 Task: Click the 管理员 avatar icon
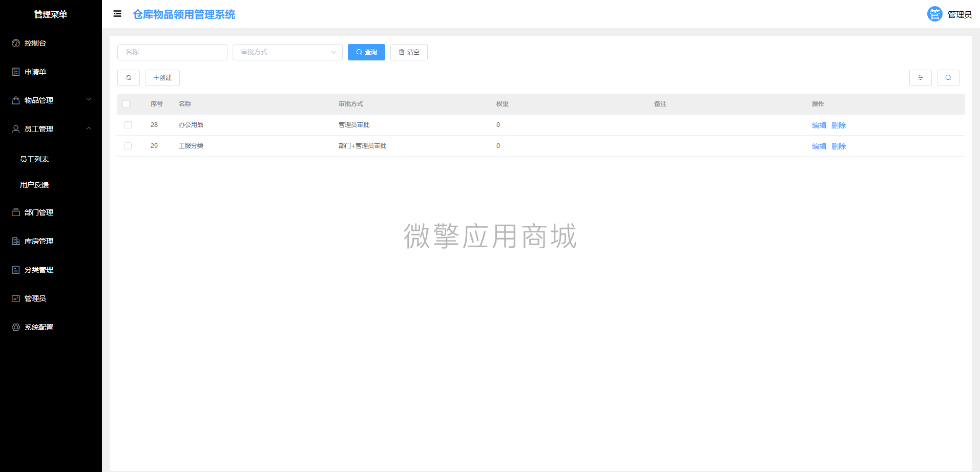(934, 14)
